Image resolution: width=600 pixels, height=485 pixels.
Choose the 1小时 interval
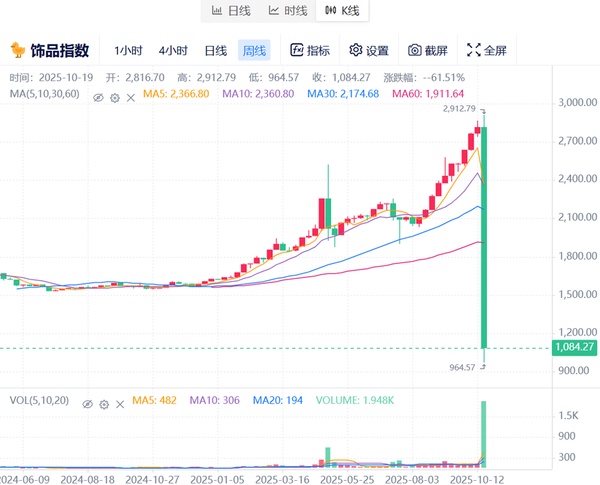pyautogui.click(x=128, y=50)
